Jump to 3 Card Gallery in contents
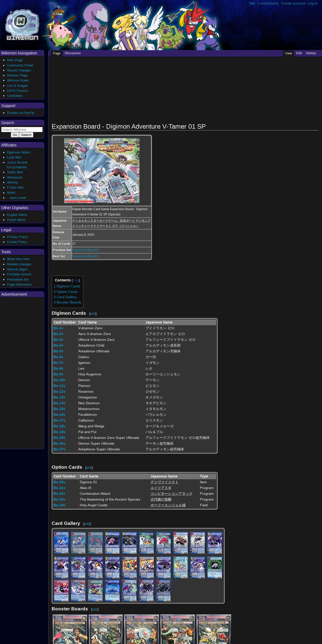322x644 pixels. click(65, 297)
